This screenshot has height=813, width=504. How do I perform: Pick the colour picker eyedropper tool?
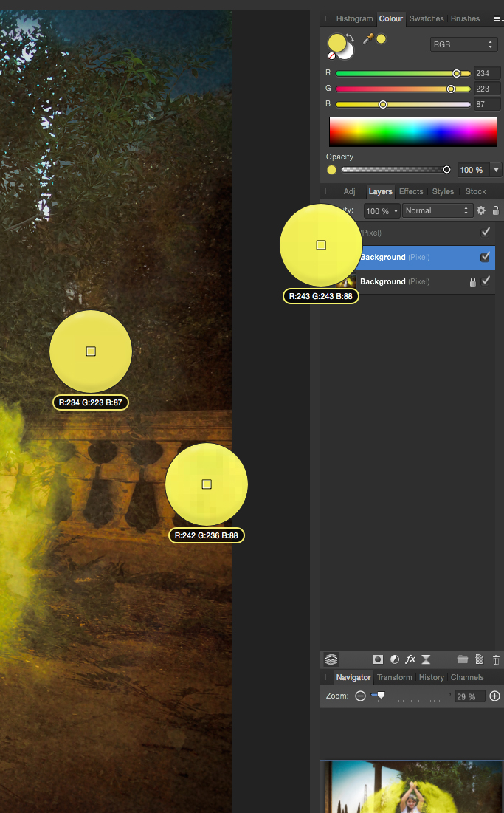point(367,39)
